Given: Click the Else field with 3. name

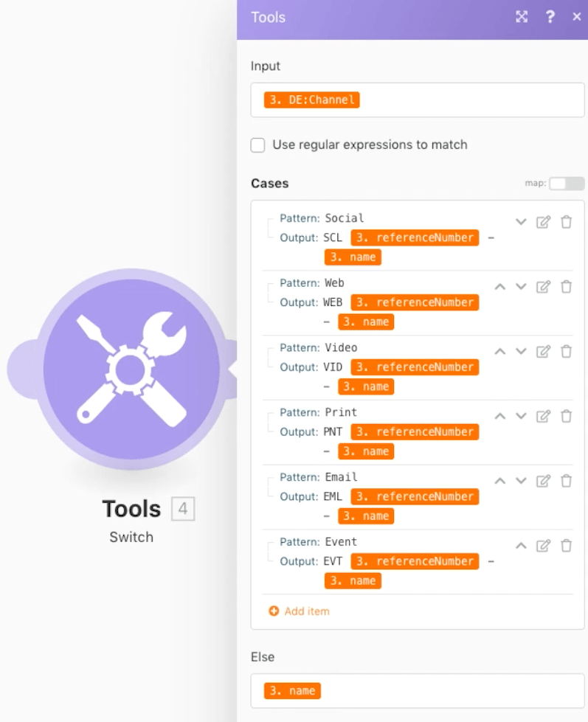Looking at the screenshot, I should pos(417,691).
